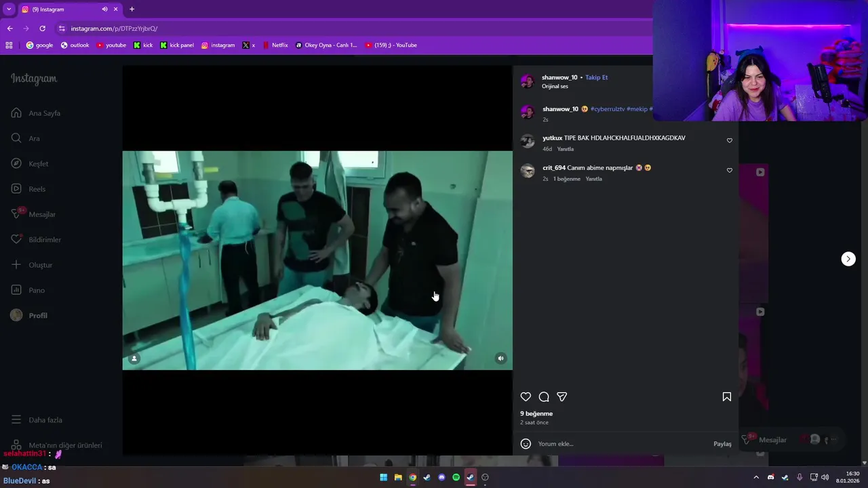This screenshot has height=488, width=868.
Task: Open a new browser tab
Action: pyautogui.click(x=132, y=9)
